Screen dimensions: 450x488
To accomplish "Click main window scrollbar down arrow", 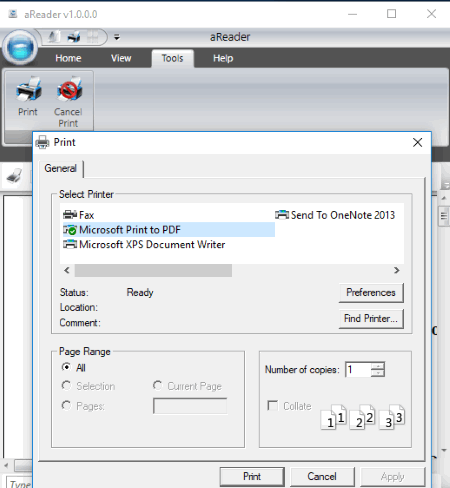I will click(x=444, y=450).
